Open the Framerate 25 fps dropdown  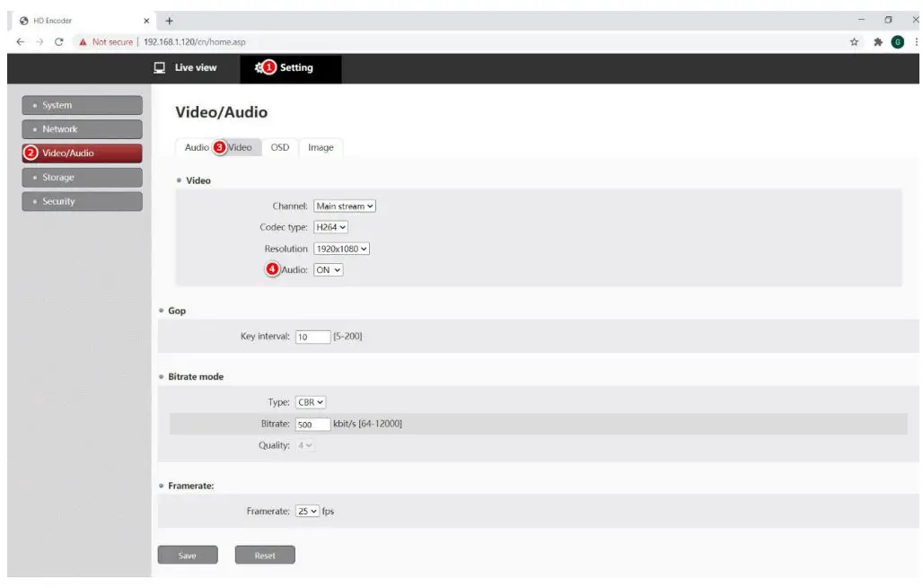click(x=307, y=512)
